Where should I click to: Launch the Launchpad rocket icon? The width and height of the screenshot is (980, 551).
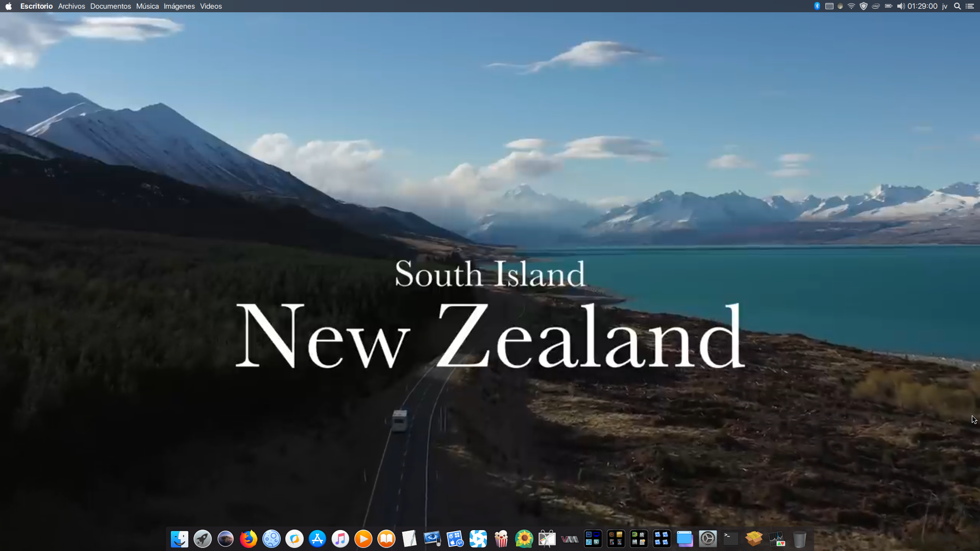pyautogui.click(x=203, y=539)
